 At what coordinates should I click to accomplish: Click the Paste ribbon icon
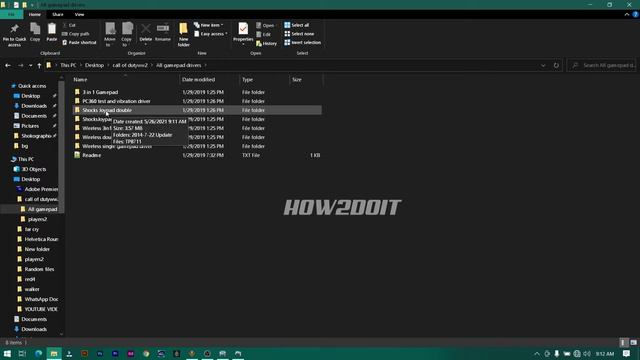click(x=51, y=32)
